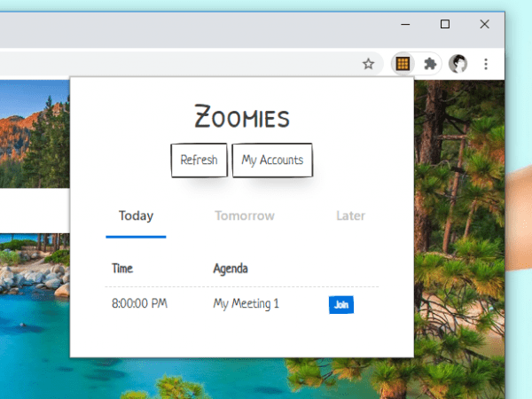Close the Chrome window
This screenshot has height=399, width=532.
tap(484, 25)
